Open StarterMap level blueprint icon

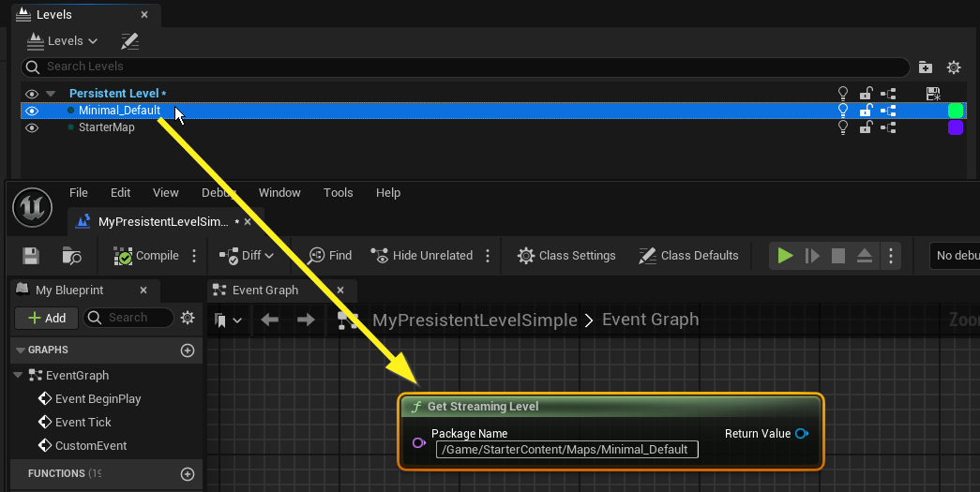[888, 128]
